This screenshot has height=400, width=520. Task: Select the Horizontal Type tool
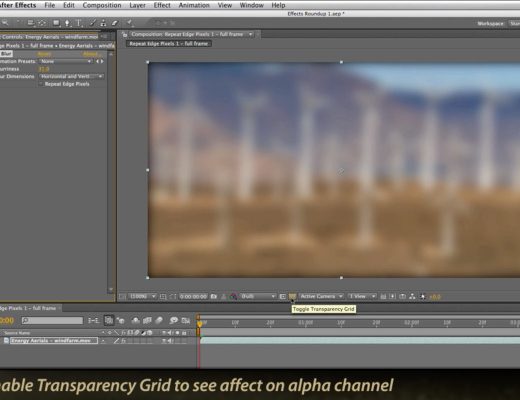[x=79, y=23]
